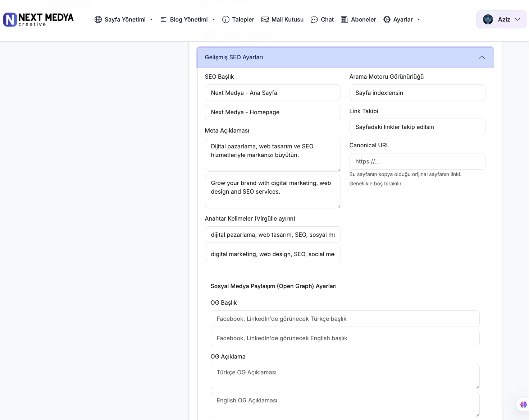Click the Aziz user avatar
The height and width of the screenshot is (420, 529).
(x=488, y=19)
